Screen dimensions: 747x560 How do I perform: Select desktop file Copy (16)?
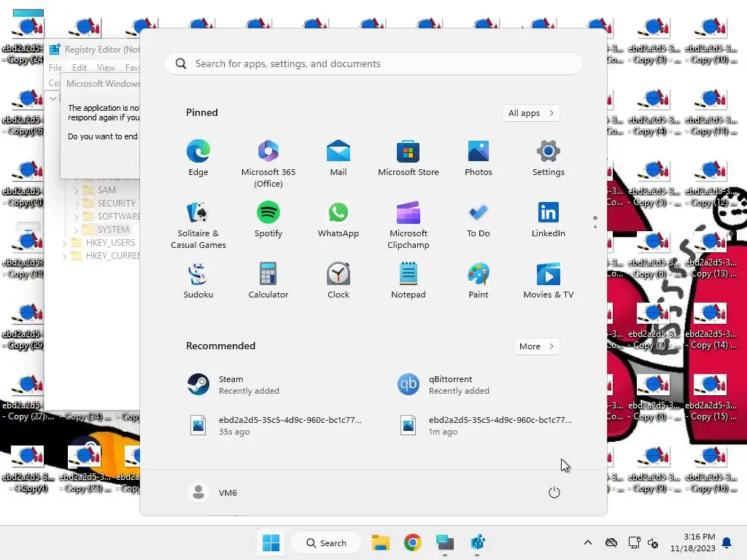[x=711, y=469]
